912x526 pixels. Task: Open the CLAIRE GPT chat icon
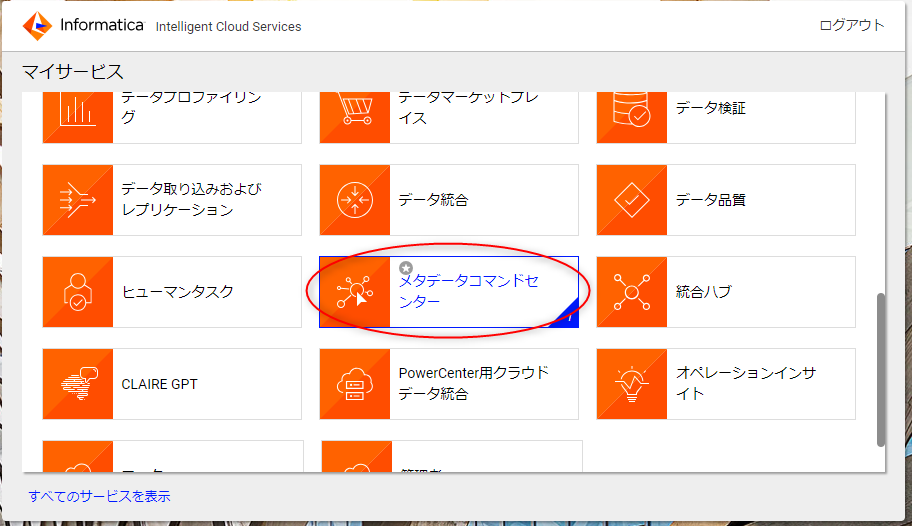[x=78, y=384]
